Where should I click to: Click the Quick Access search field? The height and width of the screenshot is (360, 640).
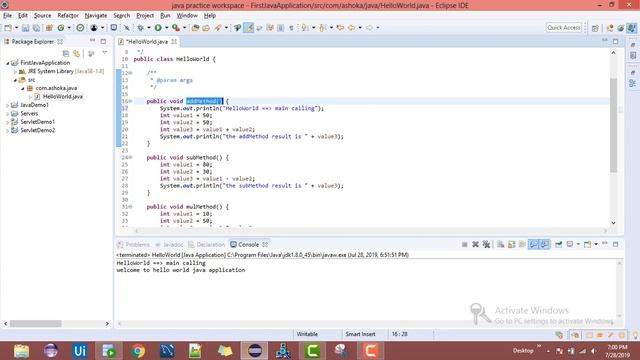click(564, 28)
